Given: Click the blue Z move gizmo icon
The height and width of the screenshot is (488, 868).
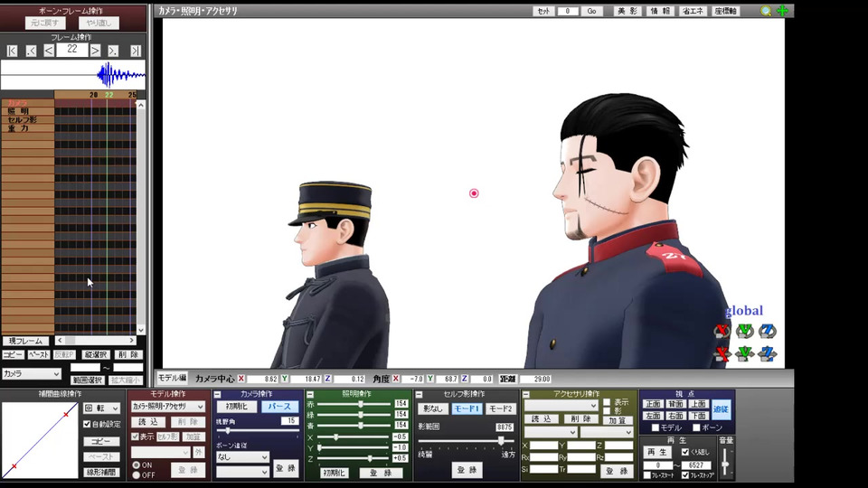Looking at the screenshot, I should coord(768,353).
